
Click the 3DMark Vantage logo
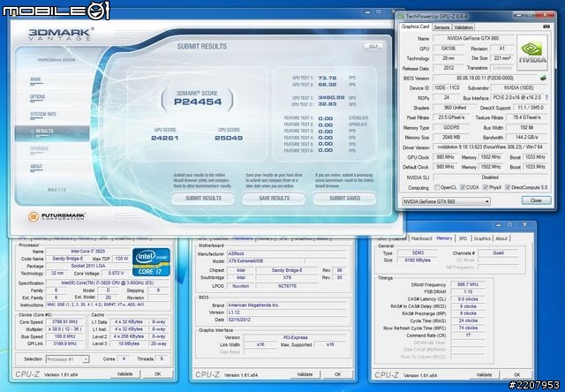tap(61, 34)
